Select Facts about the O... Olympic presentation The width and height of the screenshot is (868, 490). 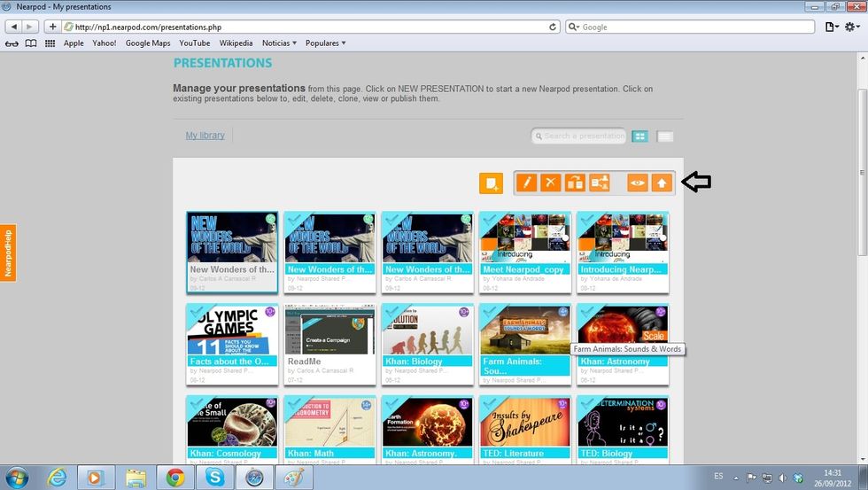pyautogui.click(x=232, y=344)
